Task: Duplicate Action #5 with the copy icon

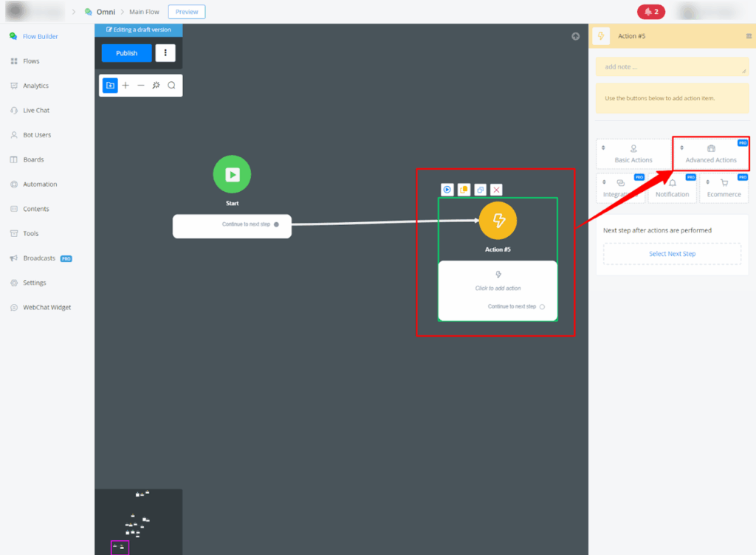Action: click(480, 190)
